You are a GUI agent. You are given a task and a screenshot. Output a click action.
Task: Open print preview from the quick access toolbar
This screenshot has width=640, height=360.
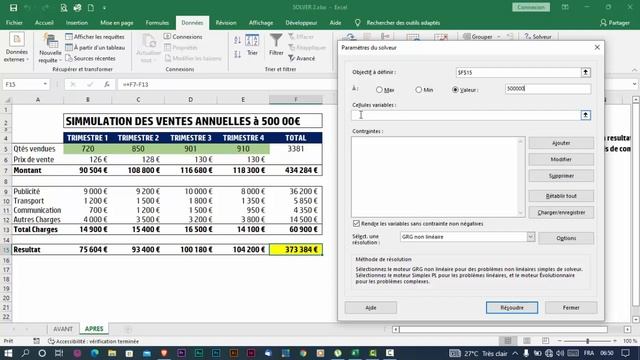coord(63,7)
